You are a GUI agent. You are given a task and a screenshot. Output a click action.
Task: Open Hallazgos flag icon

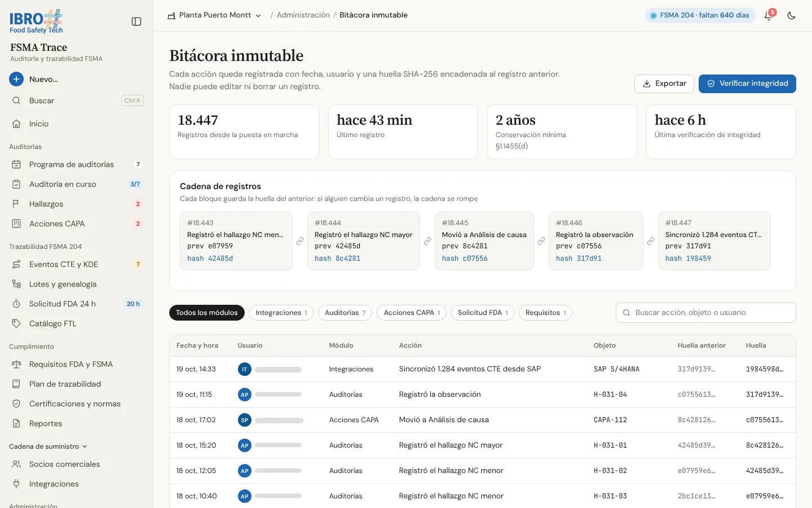16,204
